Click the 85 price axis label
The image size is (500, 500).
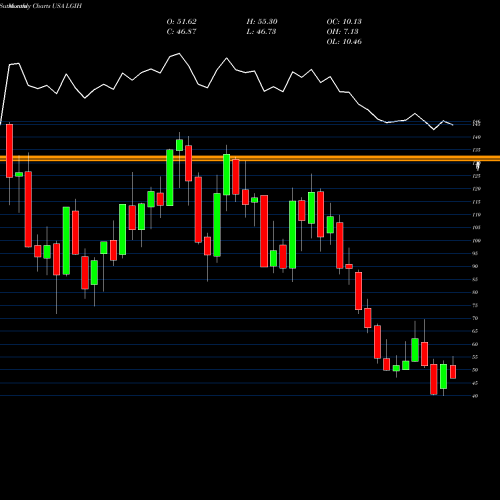coord(476,279)
